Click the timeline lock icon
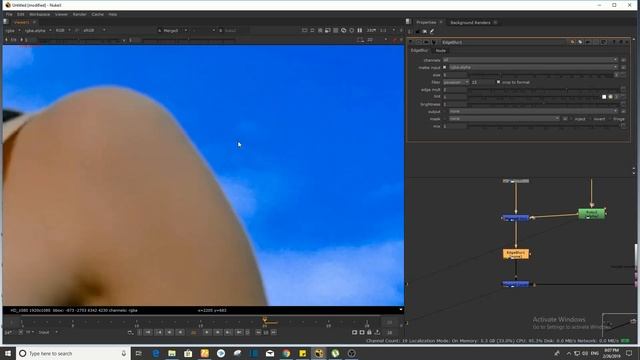This screenshot has height=360, width=640. pos(369,333)
